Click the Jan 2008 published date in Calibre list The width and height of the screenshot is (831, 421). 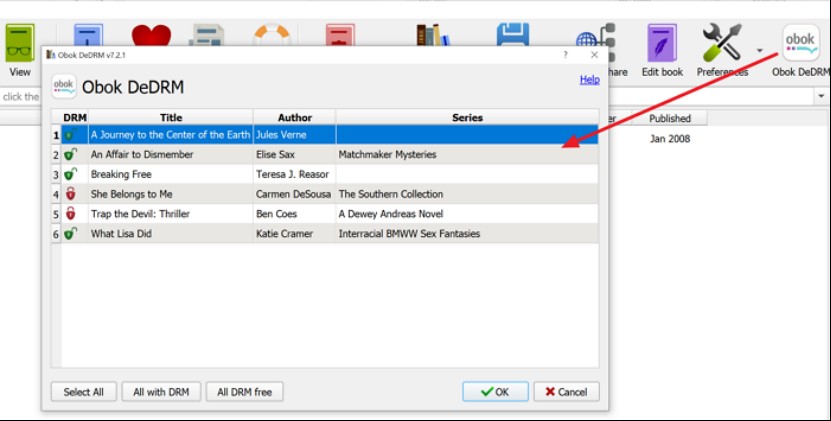pos(670,139)
